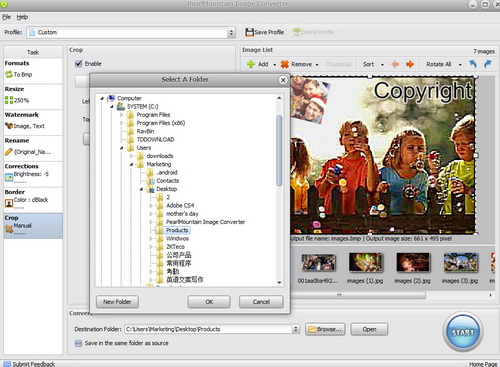Click the blue START button
The width and height of the screenshot is (500, 367).
pyautogui.click(x=463, y=332)
